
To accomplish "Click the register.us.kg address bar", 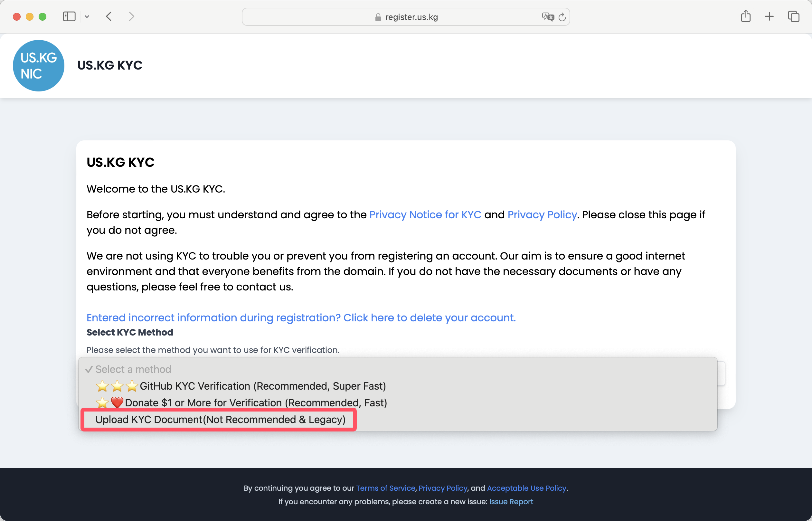I will pos(405,17).
